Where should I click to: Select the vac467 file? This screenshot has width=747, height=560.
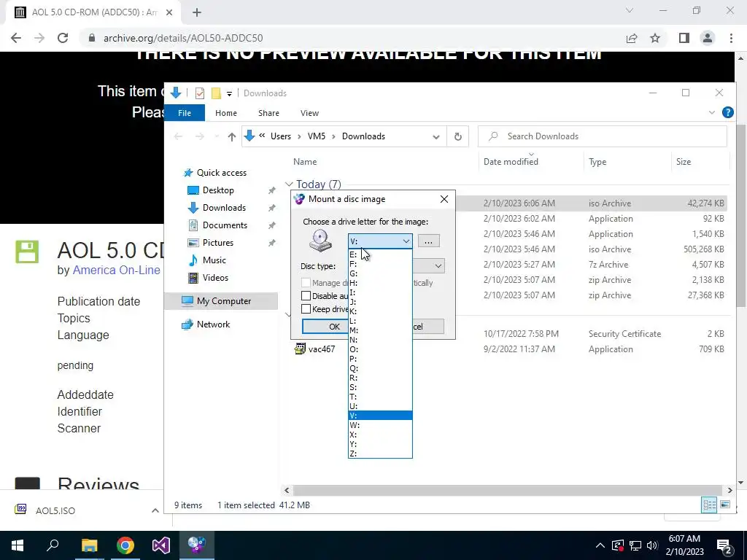(322, 349)
